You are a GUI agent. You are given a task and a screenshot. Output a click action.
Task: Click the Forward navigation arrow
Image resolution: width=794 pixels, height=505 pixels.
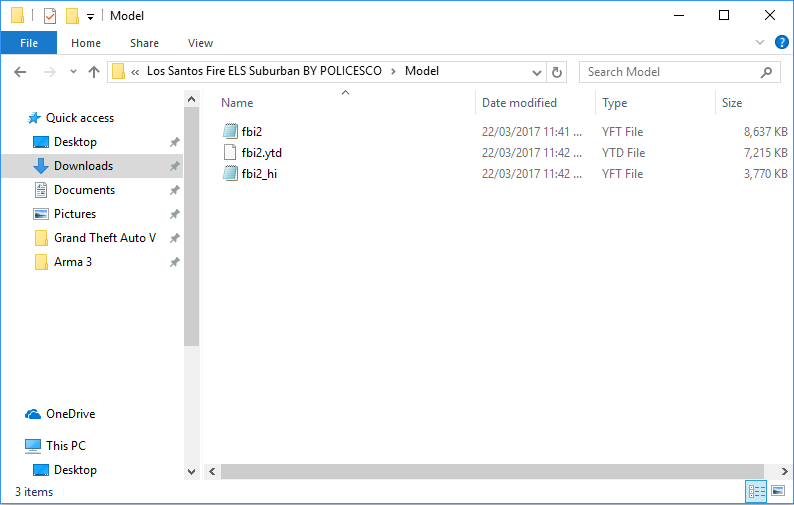tap(50, 72)
